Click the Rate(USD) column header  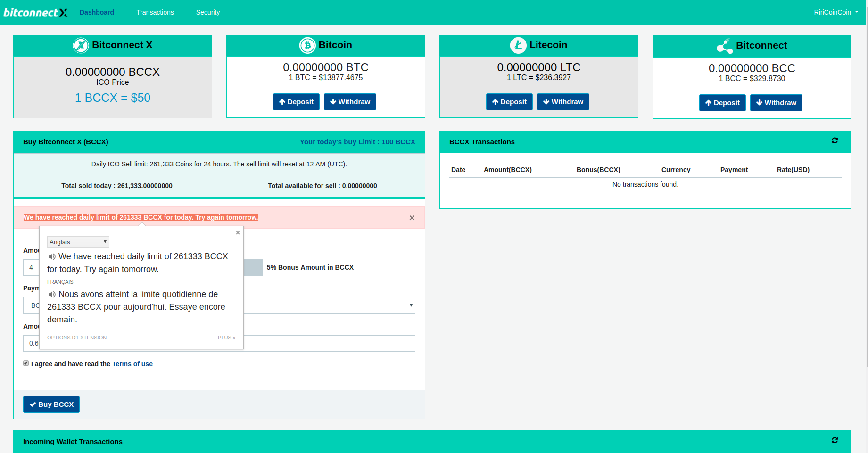793,170
